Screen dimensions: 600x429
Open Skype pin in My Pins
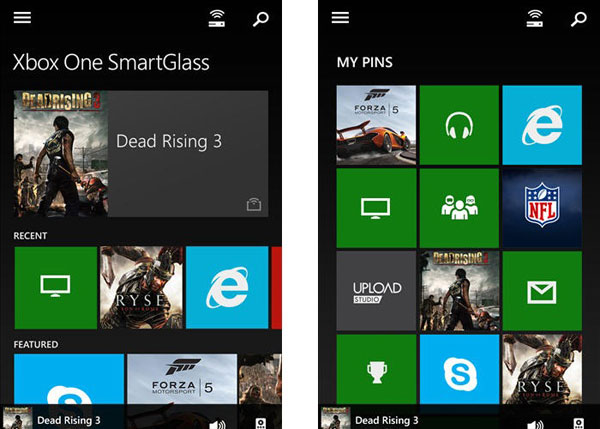coord(459,369)
